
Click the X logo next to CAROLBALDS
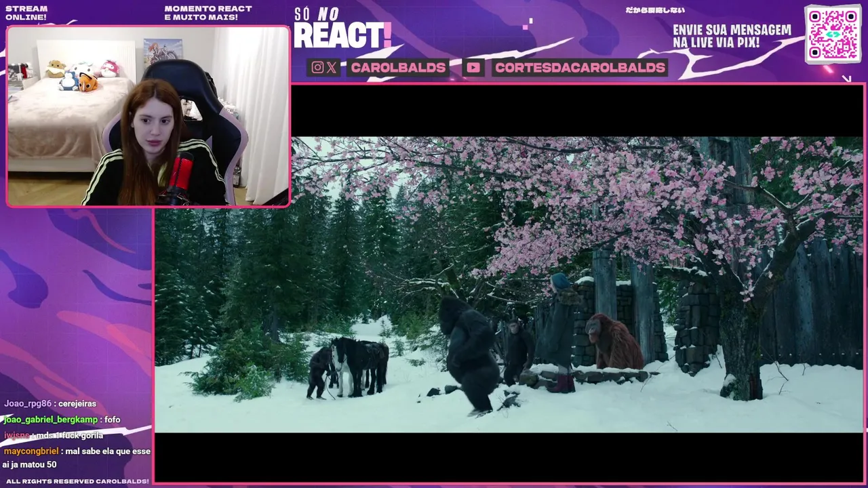331,67
